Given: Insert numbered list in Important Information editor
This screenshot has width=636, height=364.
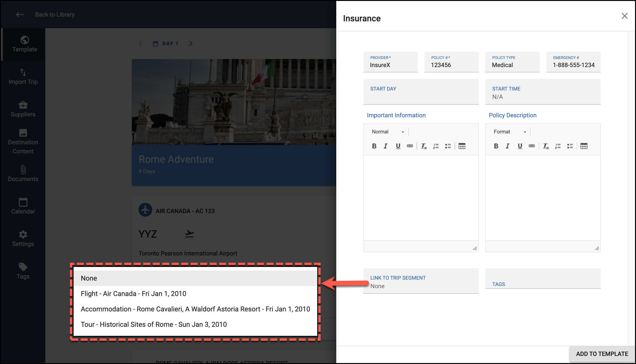Looking at the screenshot, I should (x=436, y=146).
